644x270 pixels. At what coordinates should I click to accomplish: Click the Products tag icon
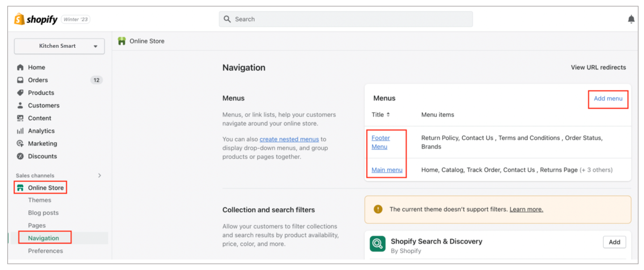pyautogui.click(x=19, y=93)
